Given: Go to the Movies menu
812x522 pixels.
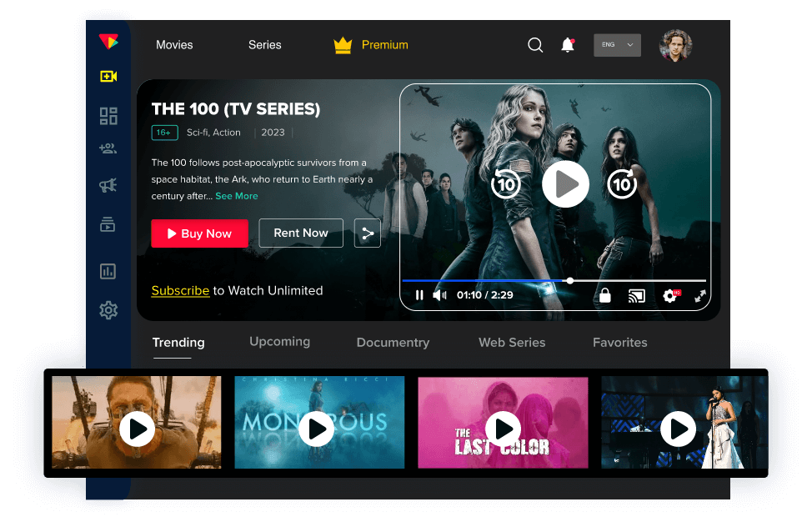Looking at the screenshot, I should coord(174,45).
